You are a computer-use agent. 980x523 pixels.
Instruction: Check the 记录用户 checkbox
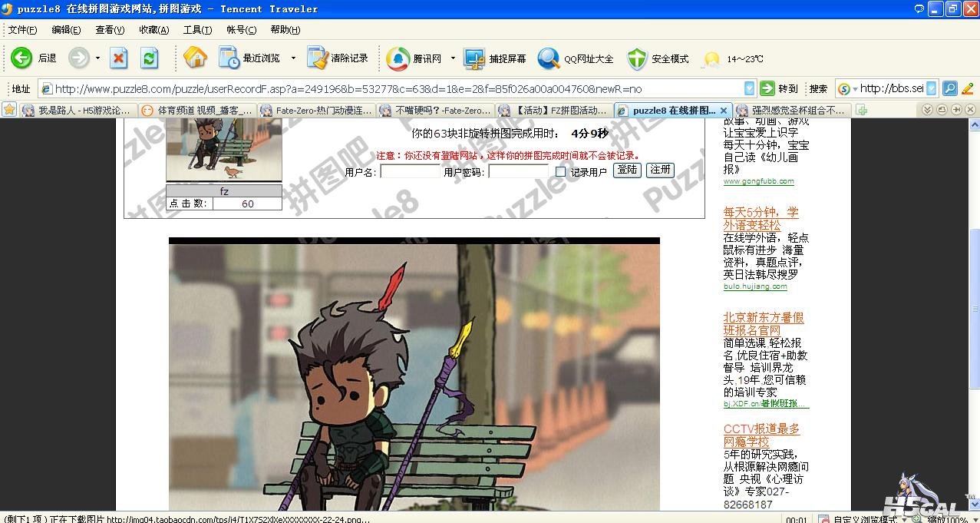pyautogui.click(x=560, y=172)
